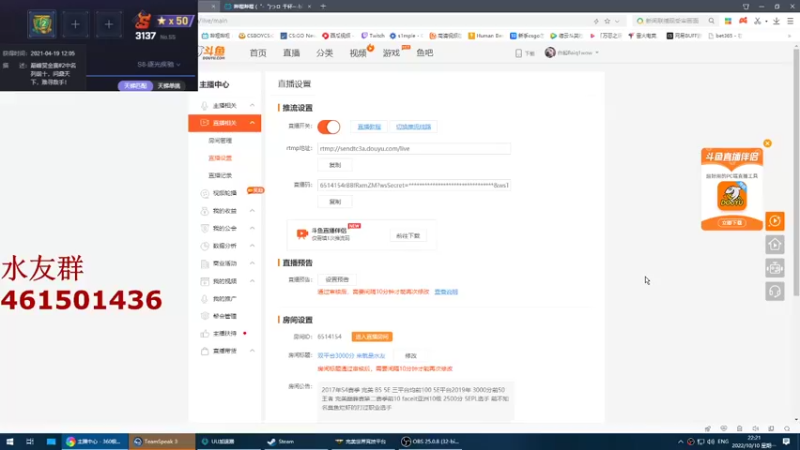Click the home icon on right float bar
This screenshot has height=450, width=800.
pyautogui.click(x=774, y=245)
